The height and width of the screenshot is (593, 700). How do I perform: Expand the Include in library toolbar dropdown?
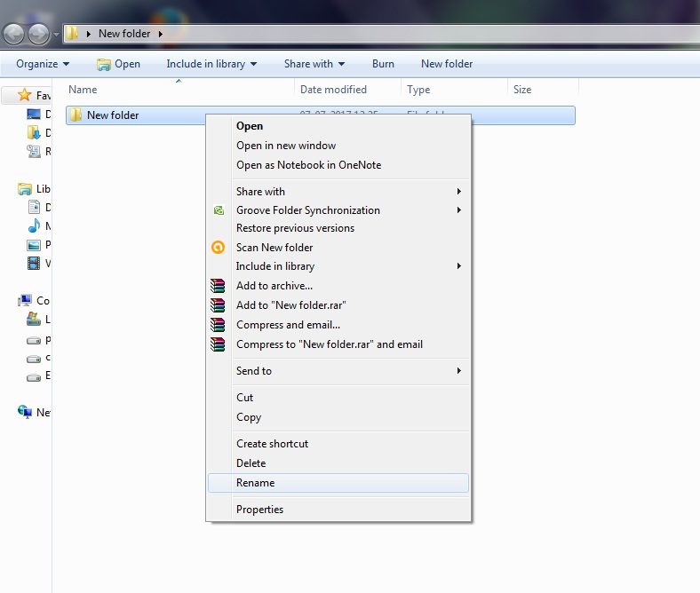point(211,64)
